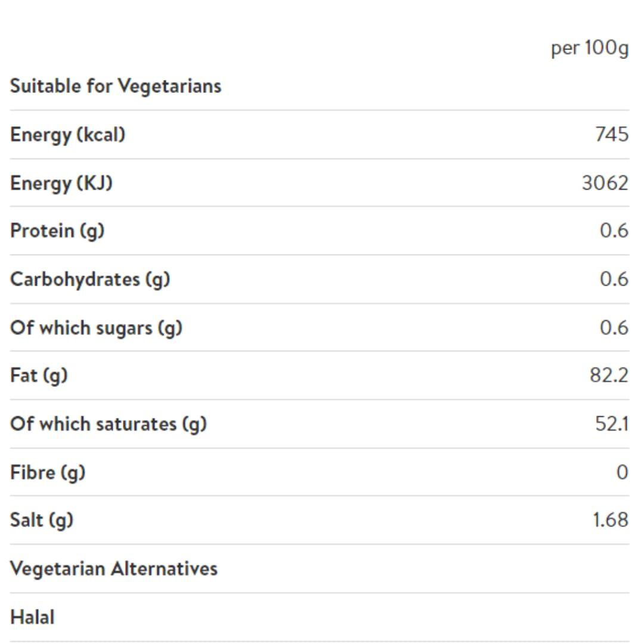Select the energy kcal value 745
The height and width of the screenshot is (644, 644).
coord(611,135)
